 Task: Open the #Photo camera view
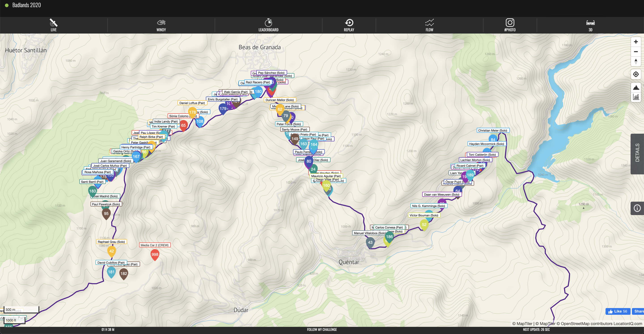510,25
